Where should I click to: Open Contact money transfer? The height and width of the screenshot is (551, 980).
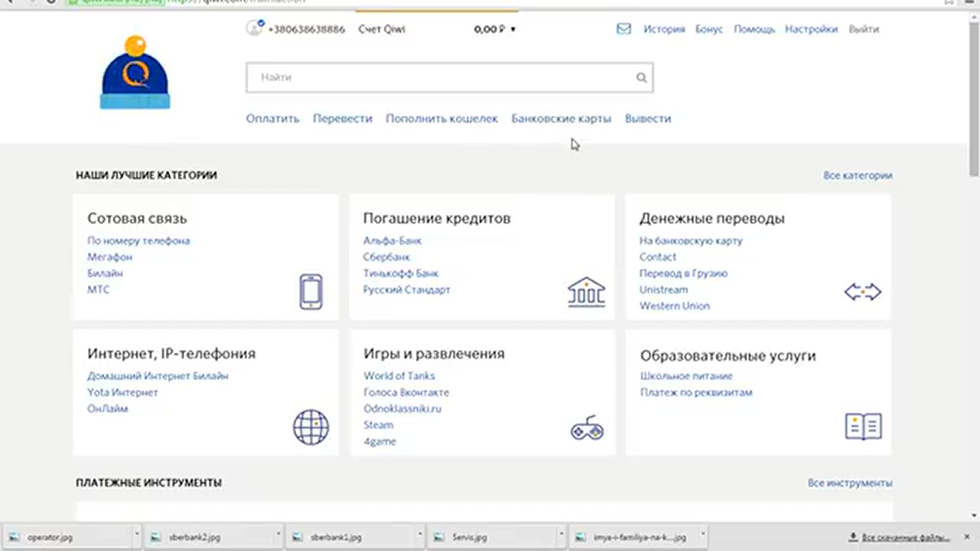pyautogui.click(x=657, y=257)
